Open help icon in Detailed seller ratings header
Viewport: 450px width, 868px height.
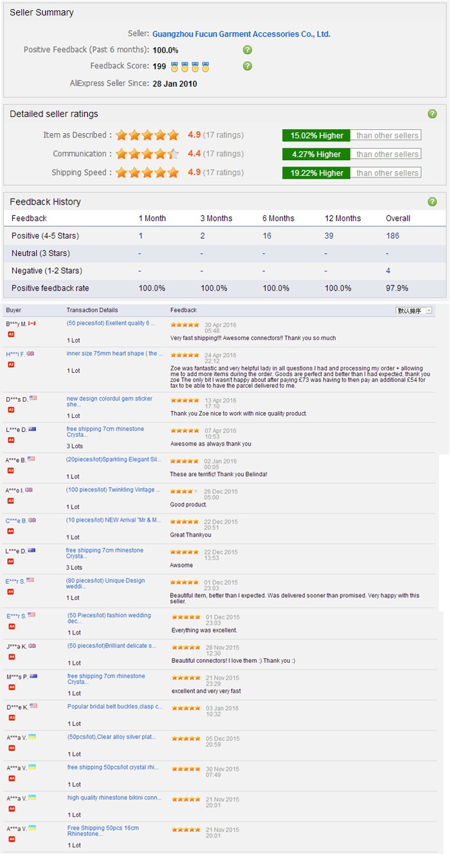pyautogui.click(x=433, y=114)
